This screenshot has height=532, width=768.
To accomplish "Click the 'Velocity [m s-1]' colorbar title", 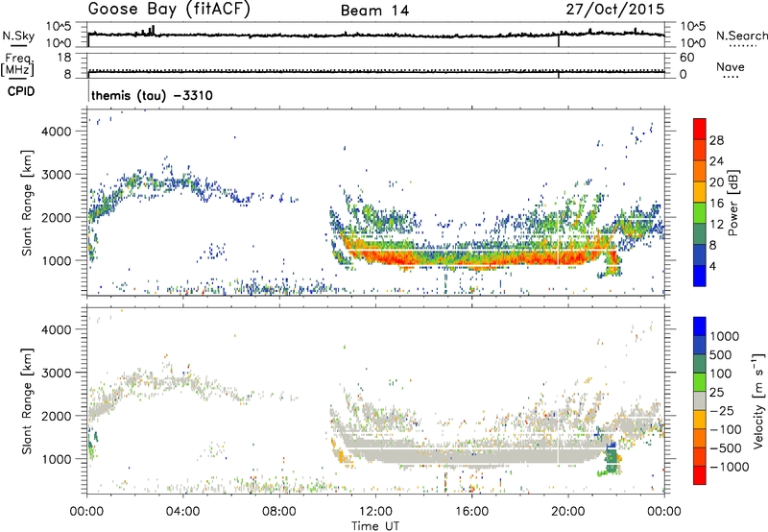I will (x=758, y=400).
